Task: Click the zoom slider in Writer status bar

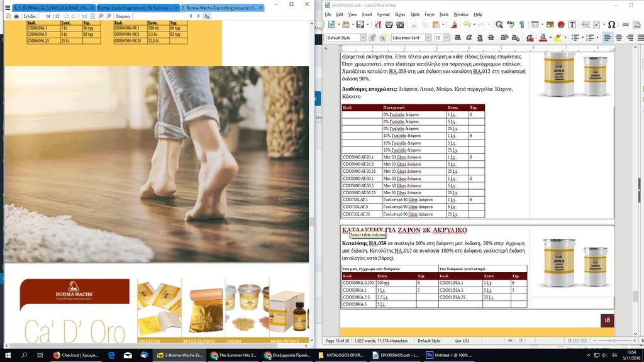Action: click(x=614, y=341)
